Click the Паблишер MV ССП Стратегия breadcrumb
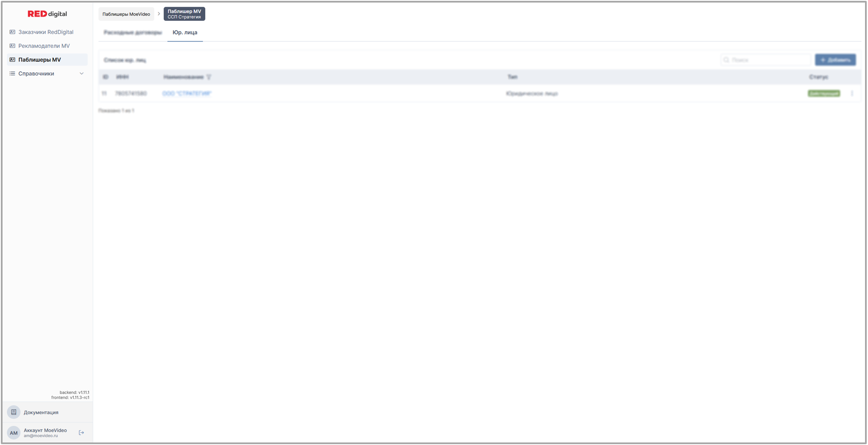This screenshot has height=445, width=868. click(184, 14)
